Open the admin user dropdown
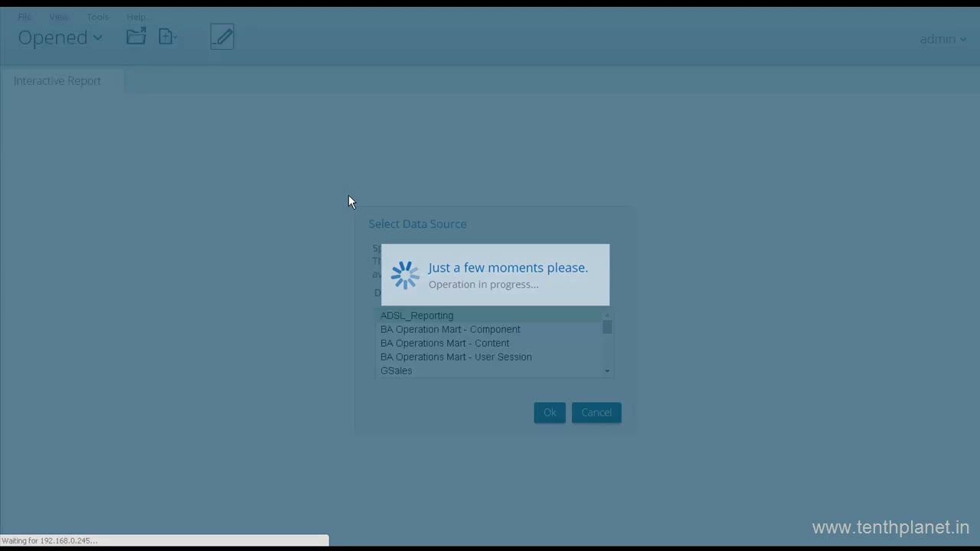Screen dimensions: 980x551 [x=942, y=39]
